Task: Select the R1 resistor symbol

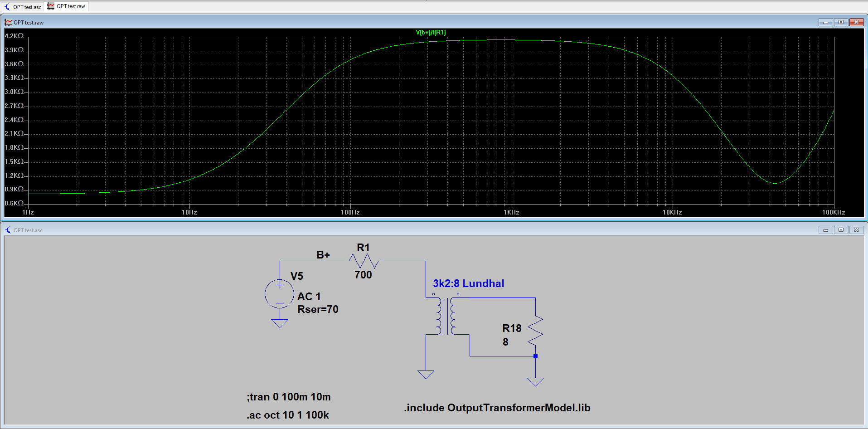Action: point(364,261)
